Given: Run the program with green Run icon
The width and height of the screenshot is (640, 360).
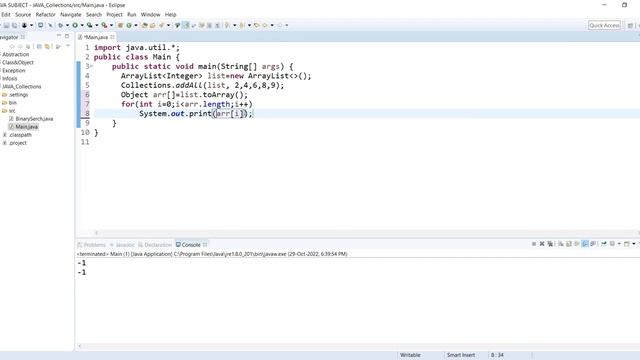Looking at the screenshot, I should coord(75,25).
